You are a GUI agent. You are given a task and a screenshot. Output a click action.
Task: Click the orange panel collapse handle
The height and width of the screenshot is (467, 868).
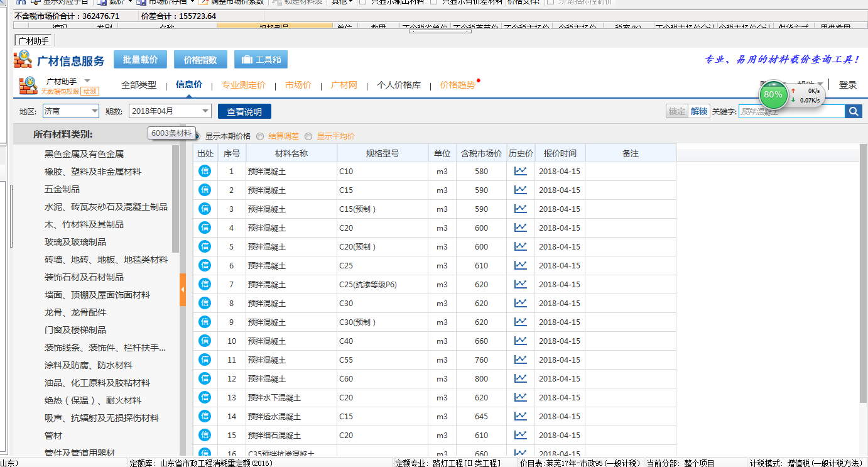tap(183, 290)
